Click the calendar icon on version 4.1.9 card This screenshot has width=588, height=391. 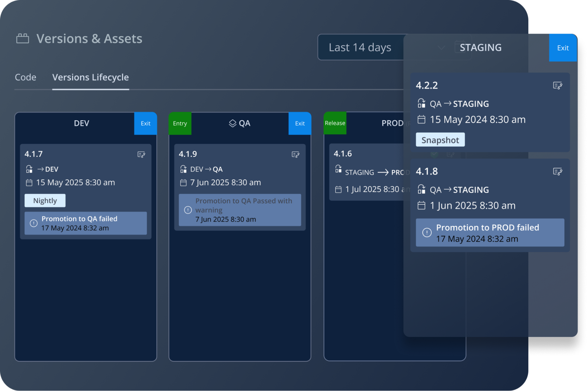click(183, 183)
